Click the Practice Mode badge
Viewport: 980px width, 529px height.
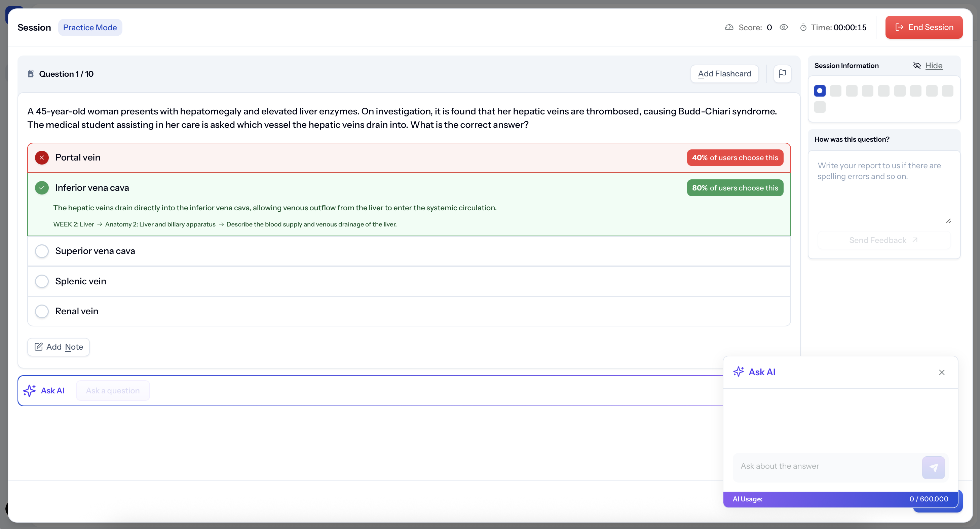[x=90, y=27]
